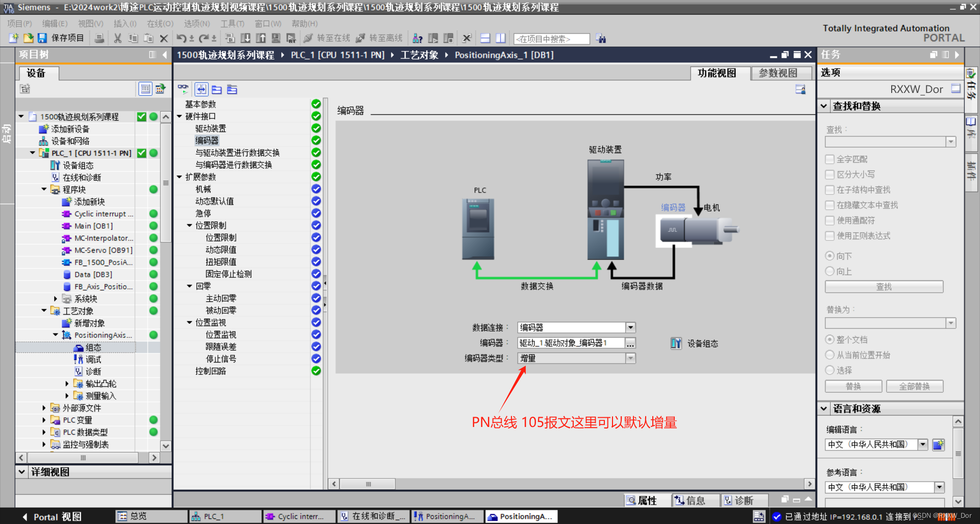The width and height of the screenshot is (980, 524).
Task: Click the Delete X icon in toolbar
Action: click(x=164, y=38)
